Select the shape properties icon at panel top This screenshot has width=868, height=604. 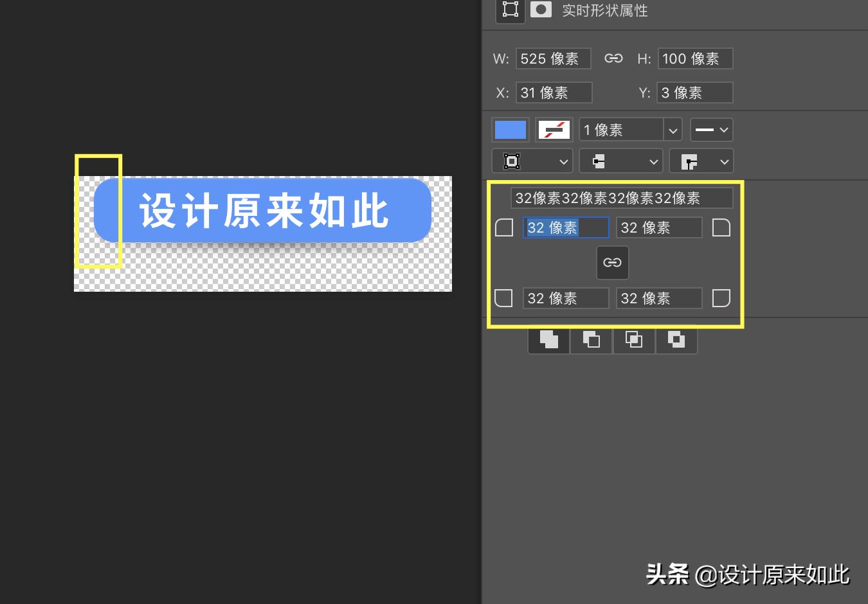tap(510, 10)
